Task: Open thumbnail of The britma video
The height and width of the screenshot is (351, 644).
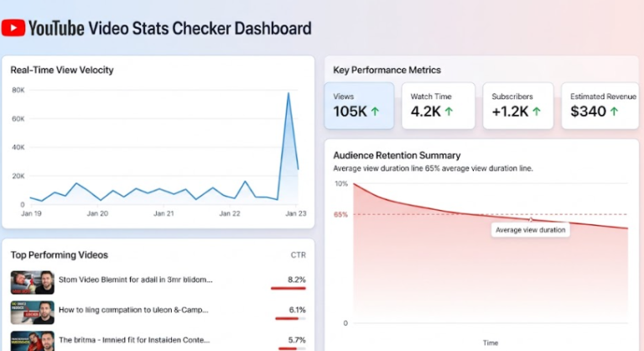Action: click(33, 341)
